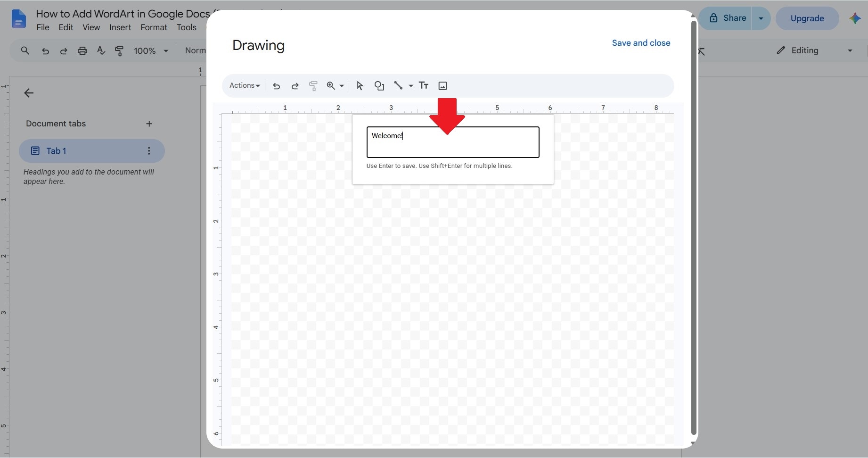Select Tab 1 in document tabs
868x458 pixels.
tap(92, 151)
